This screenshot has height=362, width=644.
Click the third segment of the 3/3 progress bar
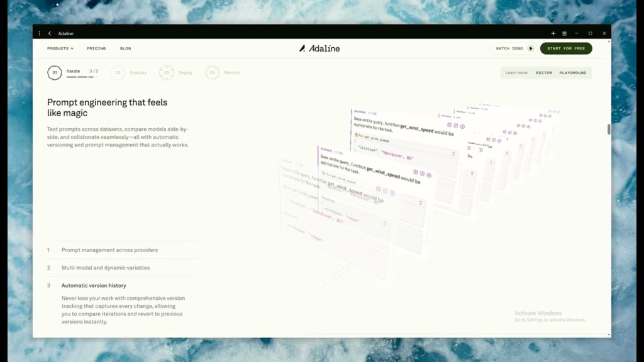(x=92, y=77)
